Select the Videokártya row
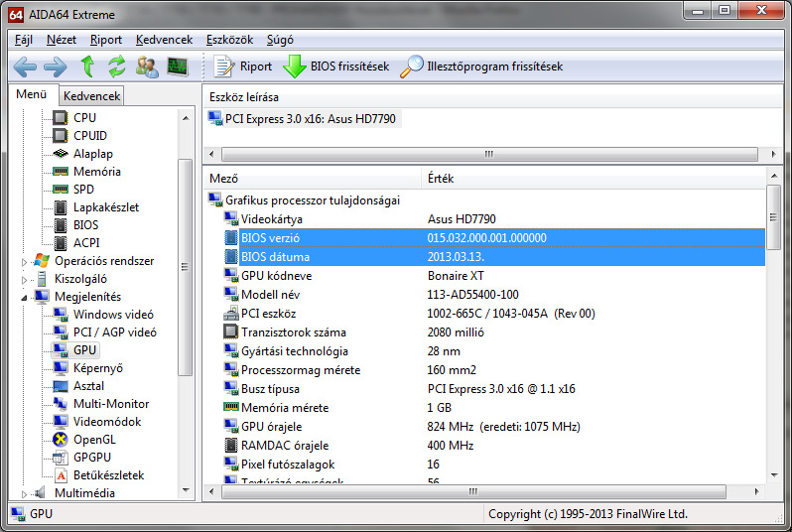792x532 pixels. click(x=494, y=219)
